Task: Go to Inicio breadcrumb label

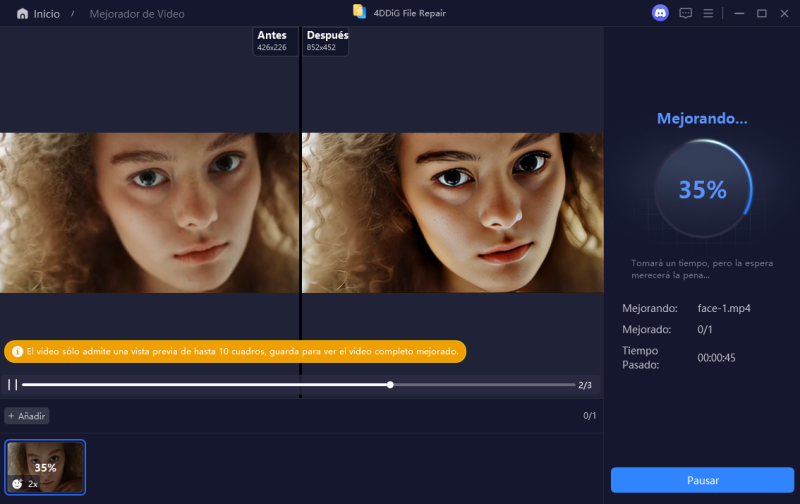Action: pos(46,14)
